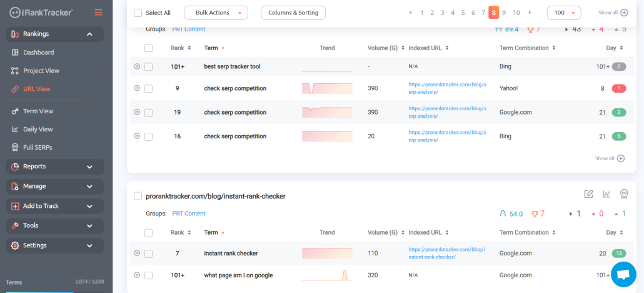
Task: Sort the first table by Term Combination
Action: click(553, 48)
